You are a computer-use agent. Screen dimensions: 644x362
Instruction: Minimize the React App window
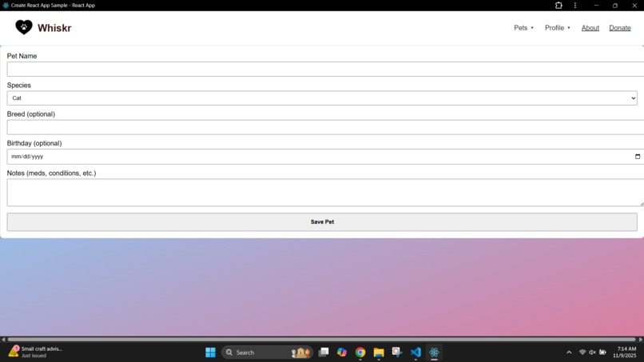point(596,6)
